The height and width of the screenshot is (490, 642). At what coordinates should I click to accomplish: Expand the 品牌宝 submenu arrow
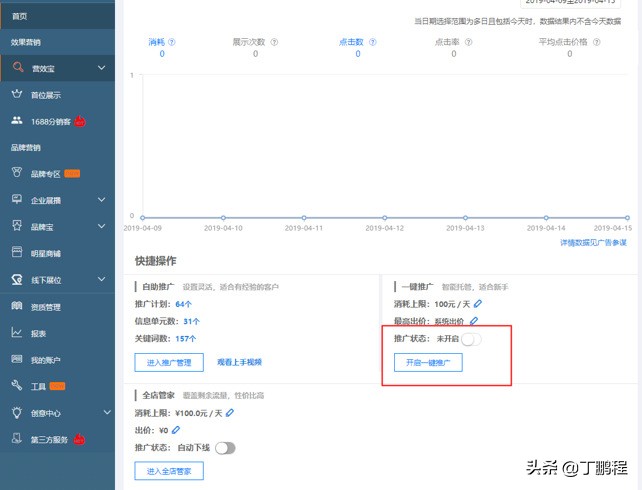(x=102, y=226)
